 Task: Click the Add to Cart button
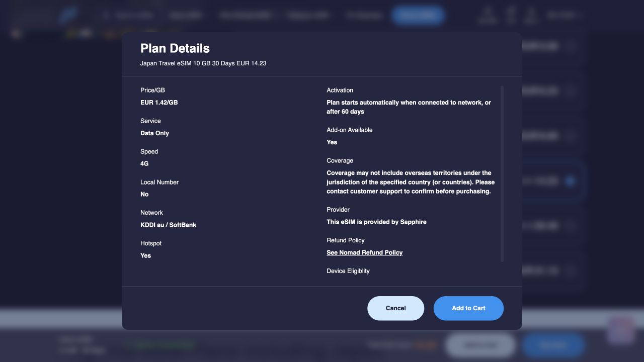(468, 308)
